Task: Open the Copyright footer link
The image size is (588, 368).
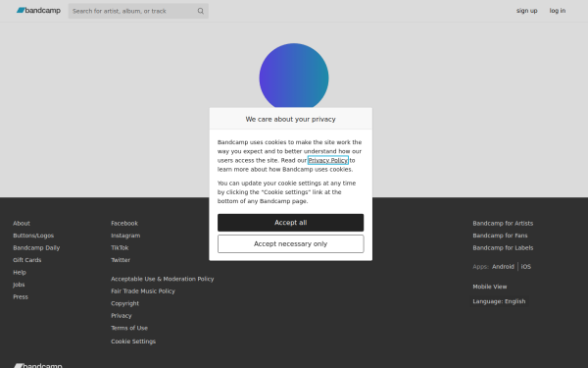Action: click(x=124, y=303)
